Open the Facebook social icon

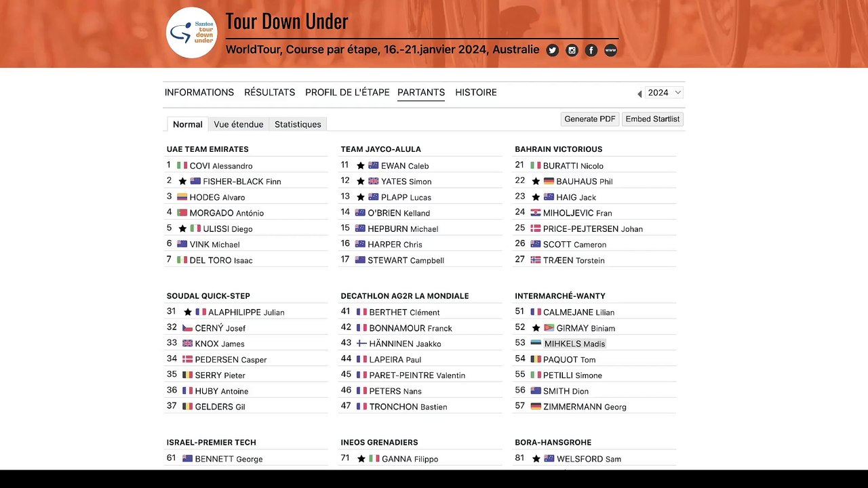591,50
